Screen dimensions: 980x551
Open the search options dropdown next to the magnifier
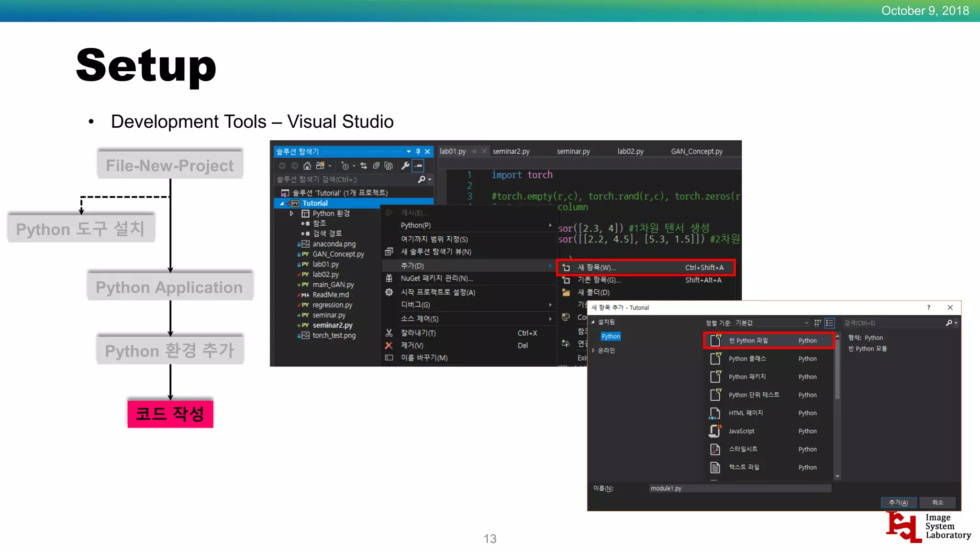430,179
